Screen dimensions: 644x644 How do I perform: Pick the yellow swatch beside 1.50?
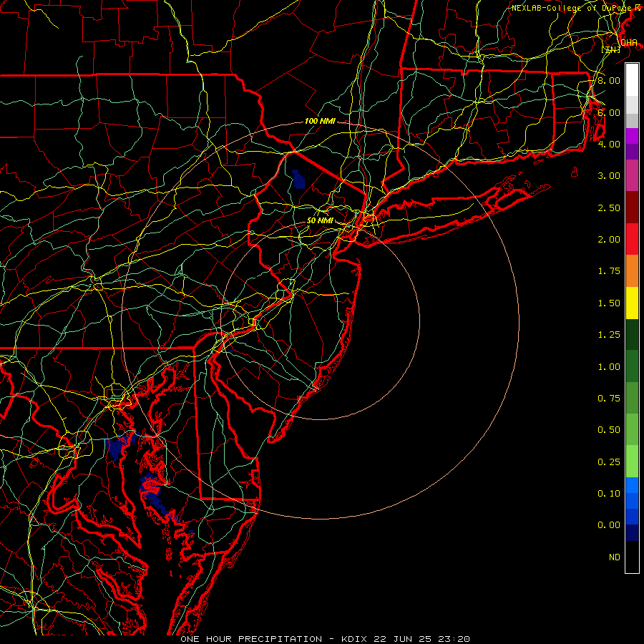pyautogui.click(x=632, y=303)
